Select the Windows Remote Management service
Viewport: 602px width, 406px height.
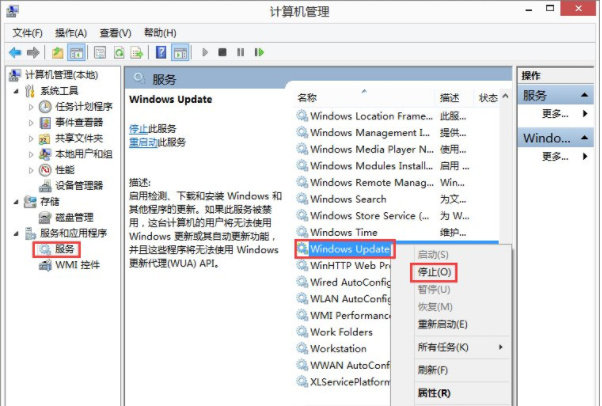coord(372,182)
